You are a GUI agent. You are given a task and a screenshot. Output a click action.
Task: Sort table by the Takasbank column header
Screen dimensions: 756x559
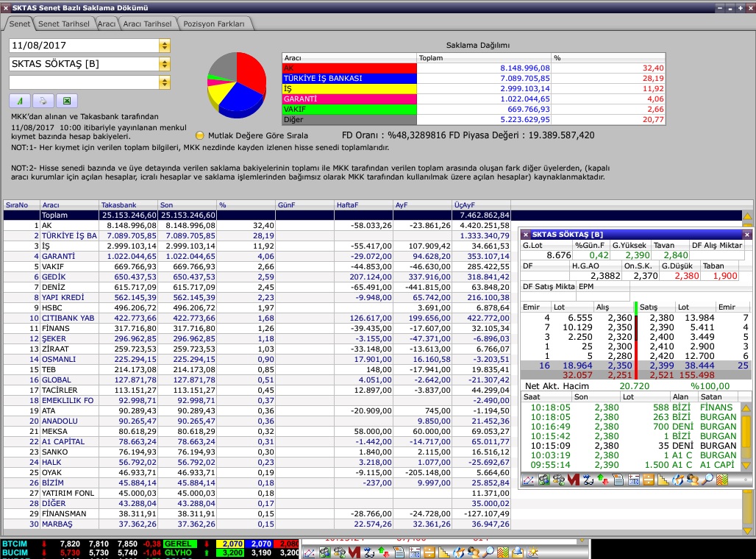(x=129, y=205)
